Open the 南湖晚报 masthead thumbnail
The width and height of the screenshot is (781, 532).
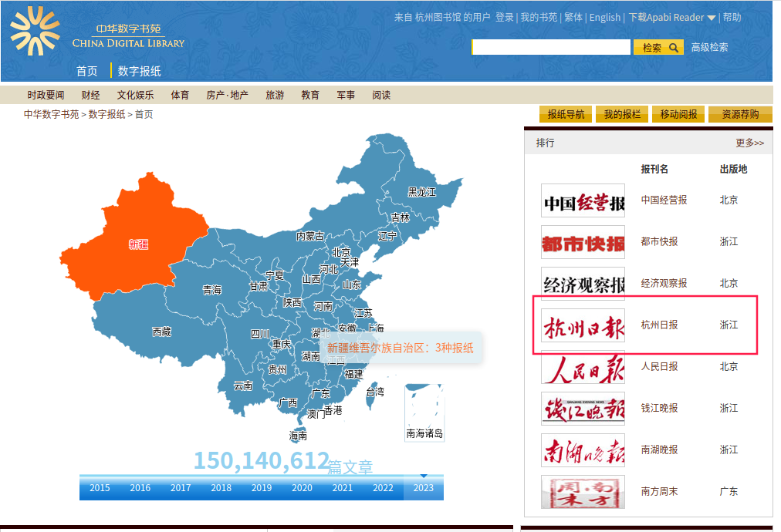(583, 450)
